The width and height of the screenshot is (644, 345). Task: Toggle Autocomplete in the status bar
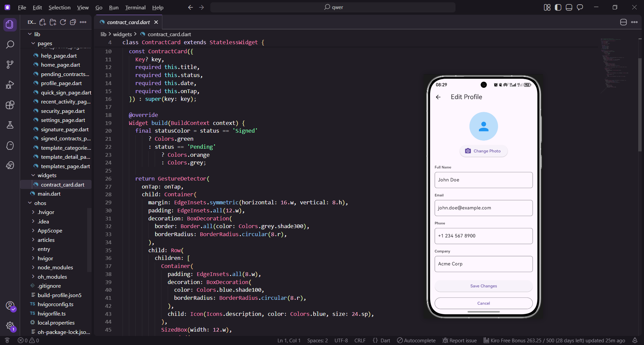point(416,340)
